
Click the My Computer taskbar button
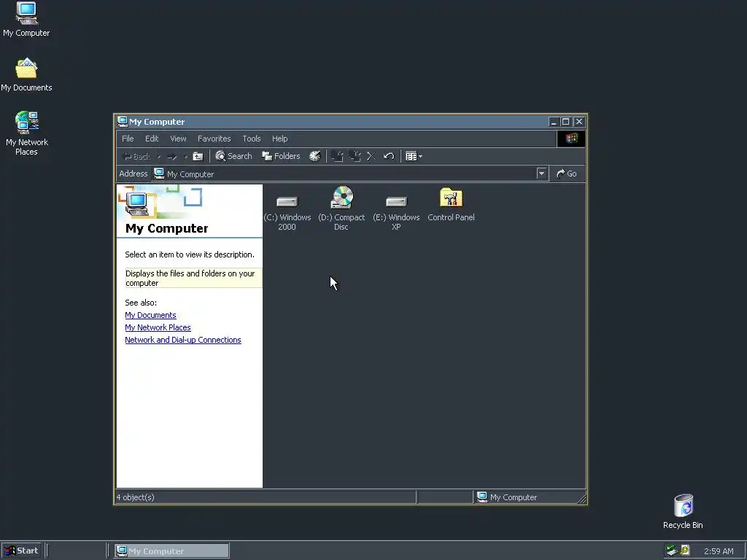pos(172,551)
